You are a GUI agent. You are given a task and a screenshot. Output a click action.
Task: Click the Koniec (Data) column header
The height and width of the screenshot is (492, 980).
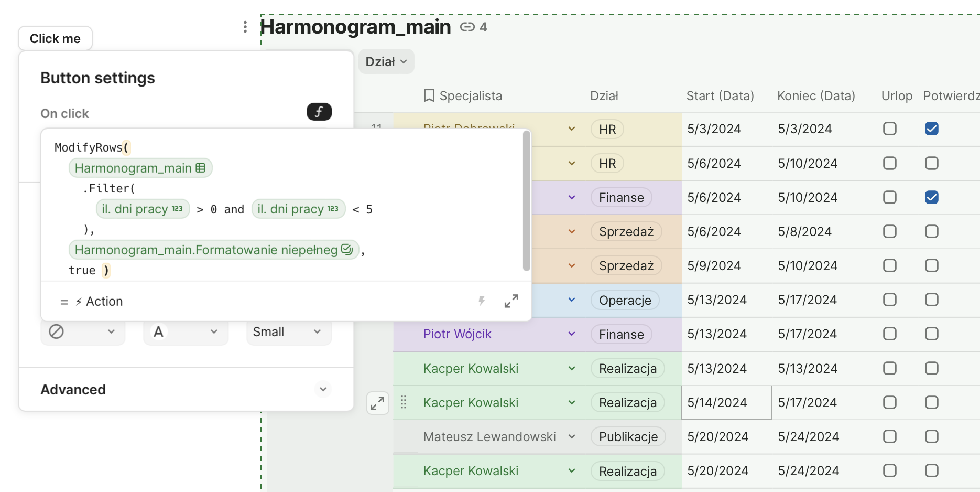[815, 96]
